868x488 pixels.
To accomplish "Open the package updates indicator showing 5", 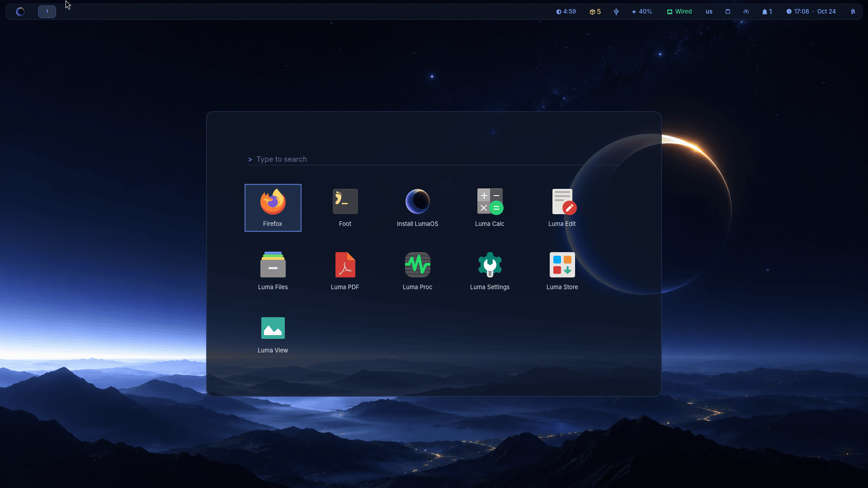I will pos(595,12).
